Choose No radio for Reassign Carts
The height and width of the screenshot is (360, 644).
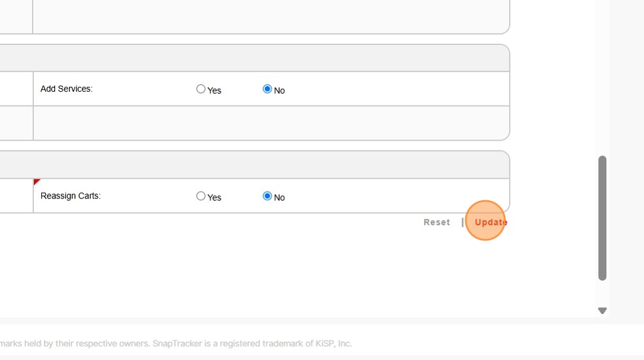click(267, 196)
